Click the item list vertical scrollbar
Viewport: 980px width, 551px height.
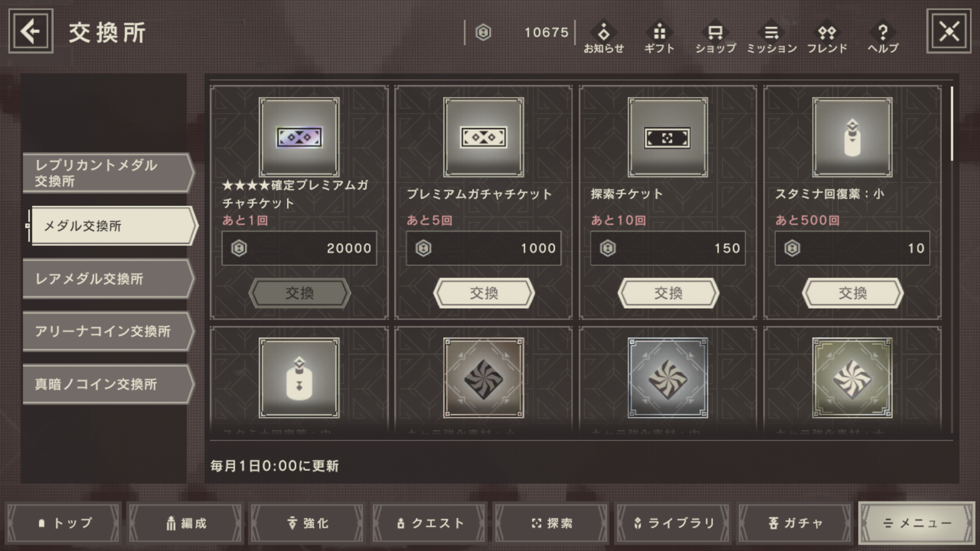[x=952, y=124]
